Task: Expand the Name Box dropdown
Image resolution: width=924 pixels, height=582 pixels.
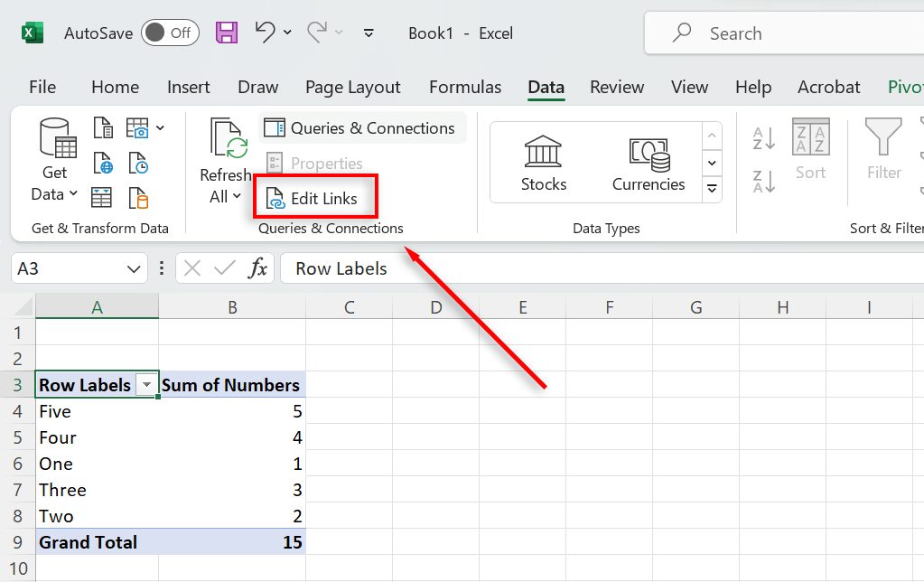Action: pyautogui.click(x=134, y=268)
